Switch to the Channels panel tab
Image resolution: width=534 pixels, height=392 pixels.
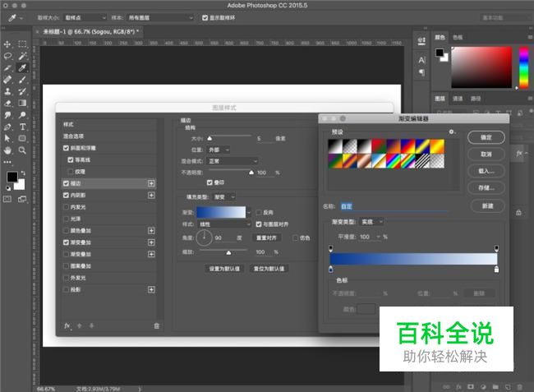(458, 99)
